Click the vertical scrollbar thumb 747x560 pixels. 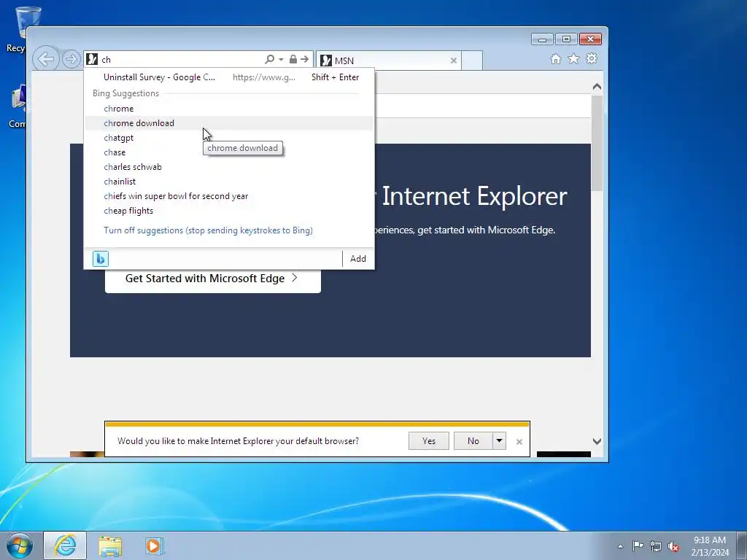point(597,143)
